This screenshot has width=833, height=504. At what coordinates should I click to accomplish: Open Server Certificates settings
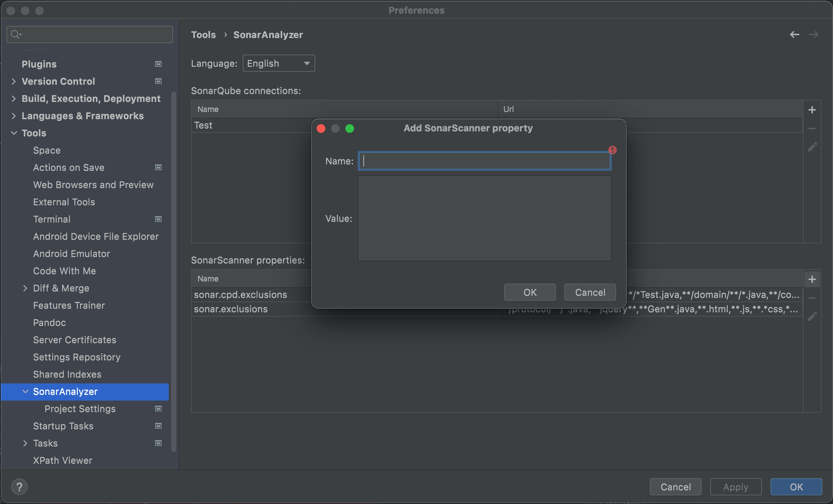(x=75, y=340)
